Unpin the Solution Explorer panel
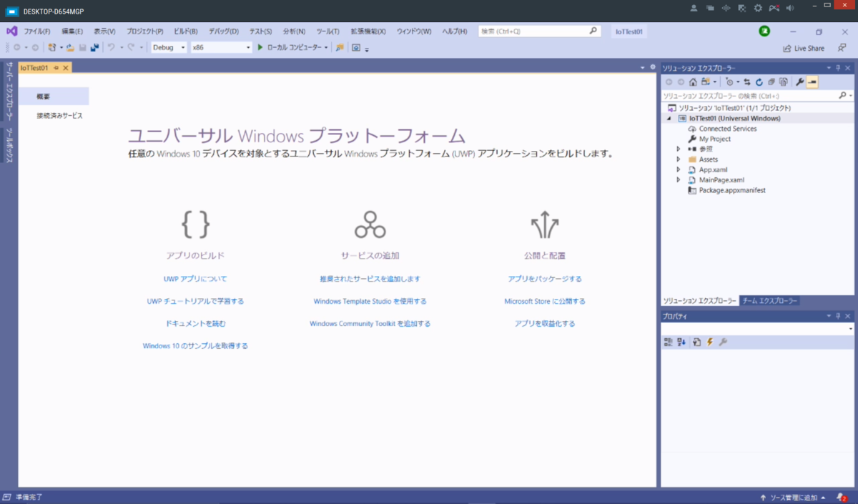The width and height of the screenshot is (858, 504). pyautogui.click(x=837, y=66)
